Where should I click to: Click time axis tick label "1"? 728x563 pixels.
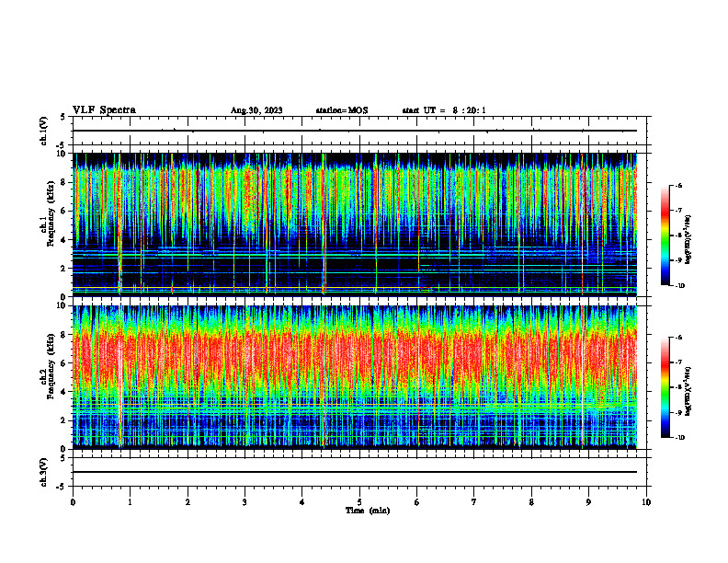coord(130,502)
